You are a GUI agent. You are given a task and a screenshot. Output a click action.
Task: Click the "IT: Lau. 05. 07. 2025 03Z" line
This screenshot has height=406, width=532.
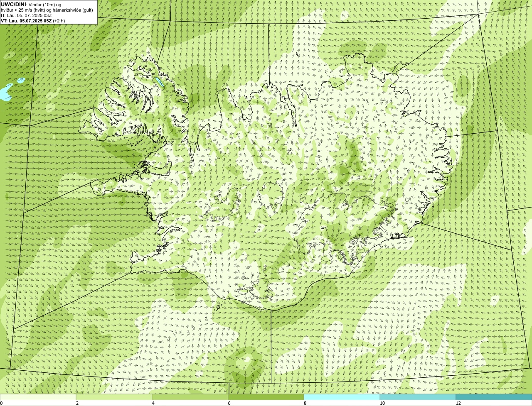(26, 15)
